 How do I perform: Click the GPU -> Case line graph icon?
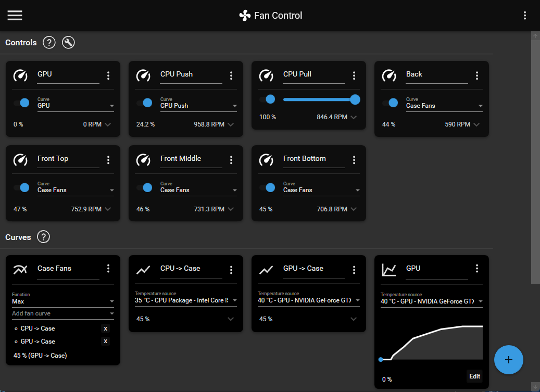[x=266, y=270]
